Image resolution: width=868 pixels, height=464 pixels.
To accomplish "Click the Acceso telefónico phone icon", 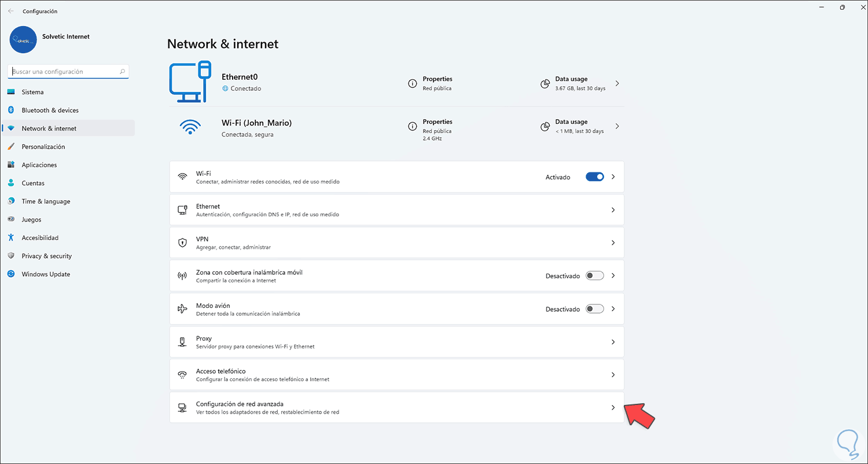I will [182, 375].
